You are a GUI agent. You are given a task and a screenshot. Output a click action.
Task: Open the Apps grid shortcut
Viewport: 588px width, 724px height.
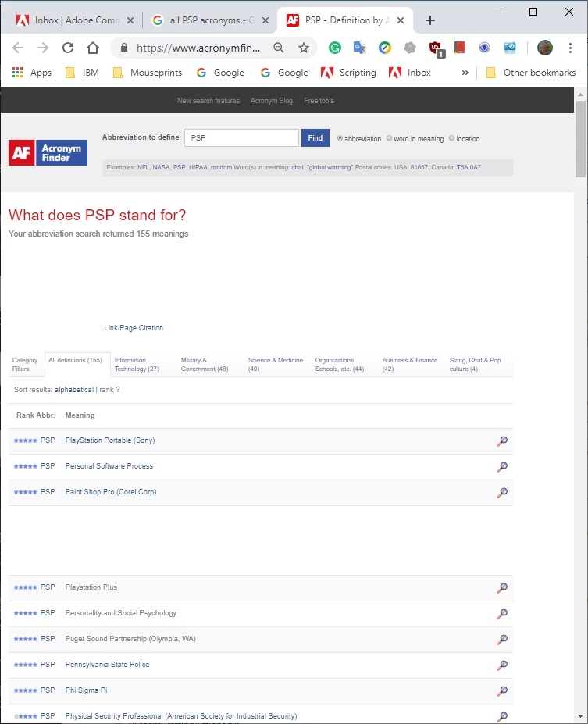[x=31, y=73]
